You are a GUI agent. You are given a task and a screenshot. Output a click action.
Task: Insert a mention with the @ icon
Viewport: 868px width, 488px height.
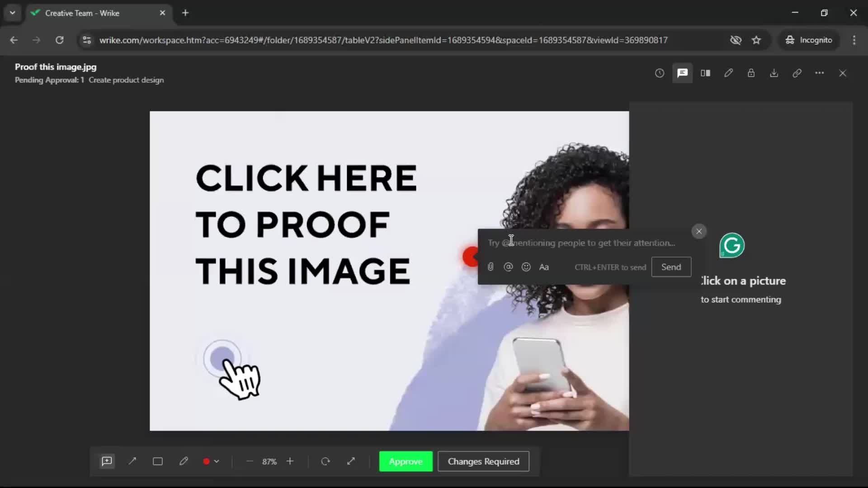point(508,267)
